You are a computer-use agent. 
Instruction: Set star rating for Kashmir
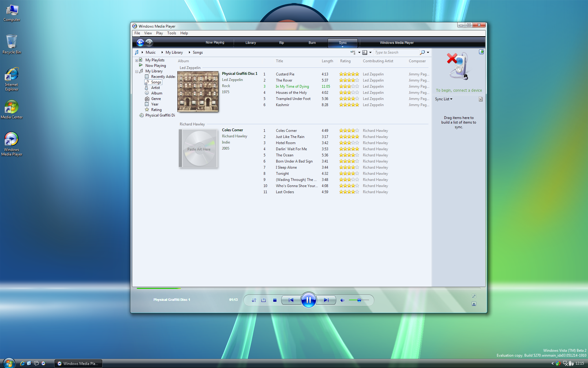(349, 105)
